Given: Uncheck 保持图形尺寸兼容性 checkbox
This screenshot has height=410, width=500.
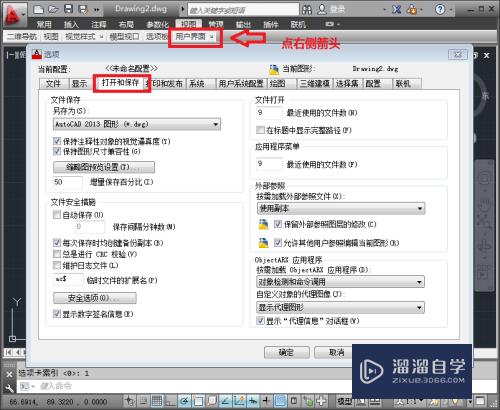Looking at the screenshot, I should pyautogui.click(x=57, y=151).
